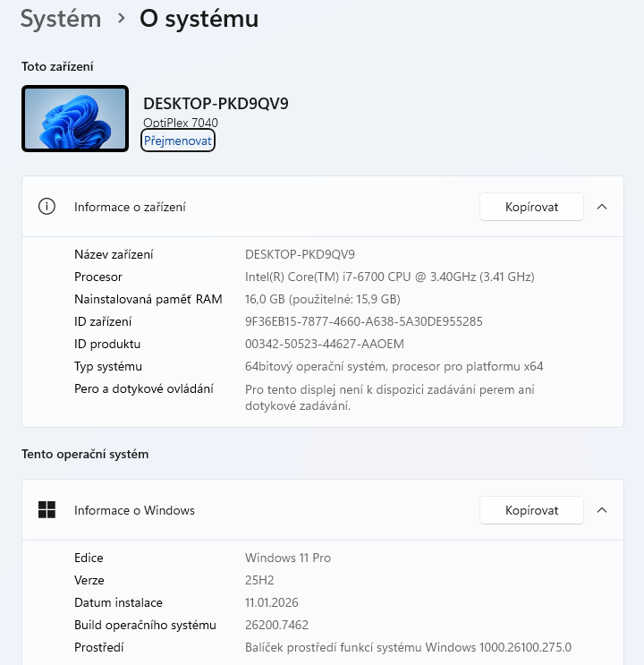The image size is (644, 665).
Task: Click the Název zařízení label
Action: click(x=114, y=254)
